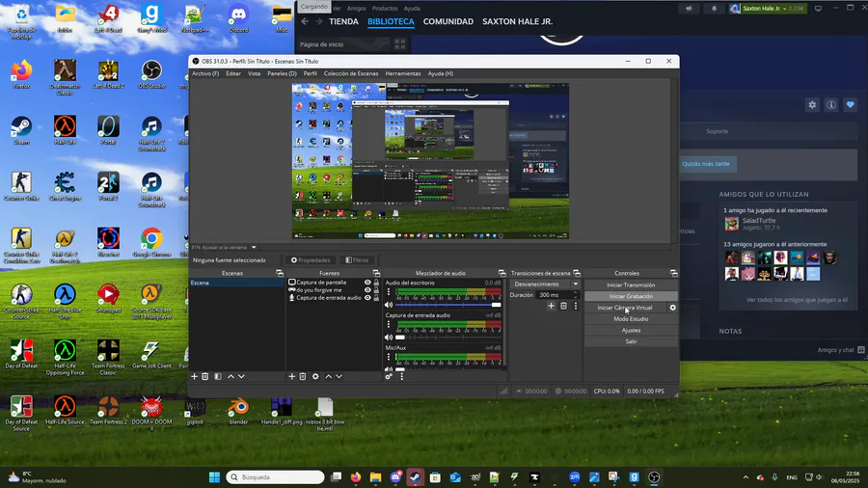Toggle visibility of do you forgive me source
Screen dimensions: 868x488
pos(367,290)
